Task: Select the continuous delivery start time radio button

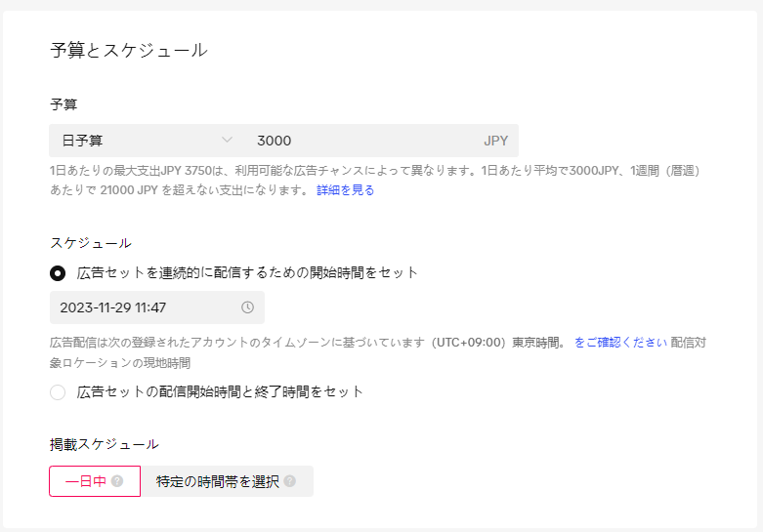Action: click(x=58, y=273)
